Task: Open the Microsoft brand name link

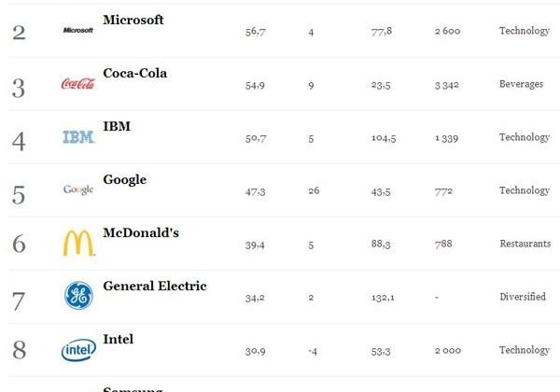Action: pyautogui.click(x=133, y=20)
